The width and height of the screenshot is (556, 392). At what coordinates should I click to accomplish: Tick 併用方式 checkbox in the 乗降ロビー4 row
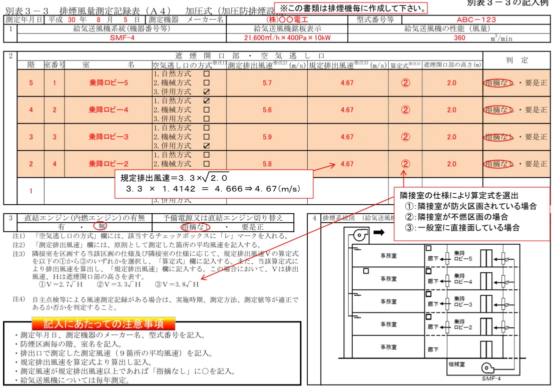point(206,119)
